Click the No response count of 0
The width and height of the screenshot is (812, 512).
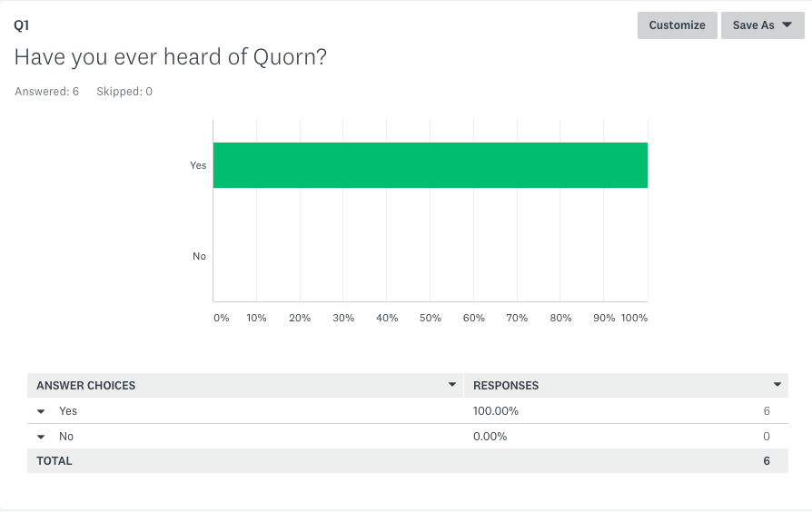point(767,437)
